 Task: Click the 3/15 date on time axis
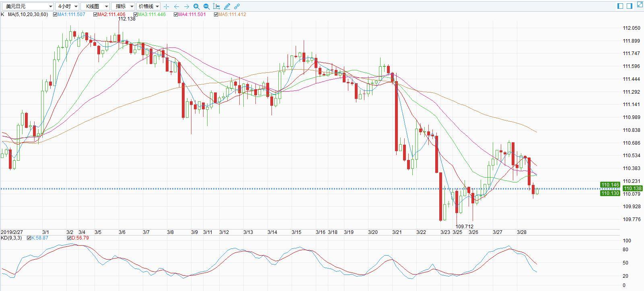click(x=296, y=232)
